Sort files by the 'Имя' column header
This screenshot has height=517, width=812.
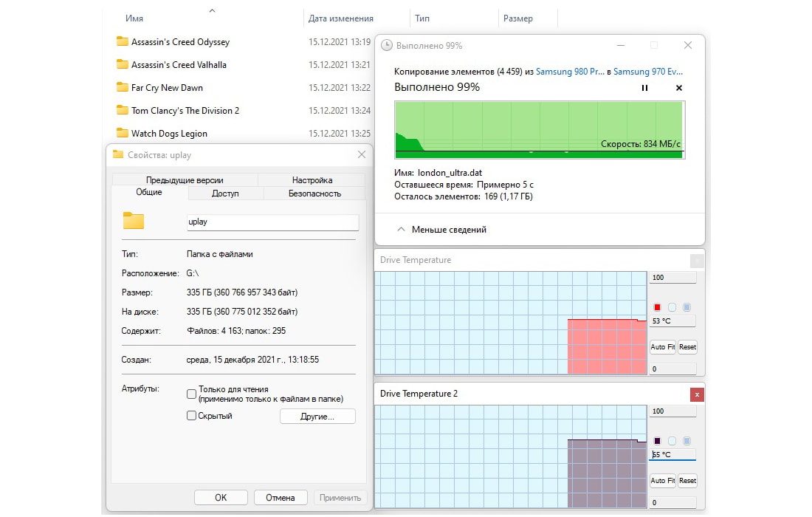point(134,18)
